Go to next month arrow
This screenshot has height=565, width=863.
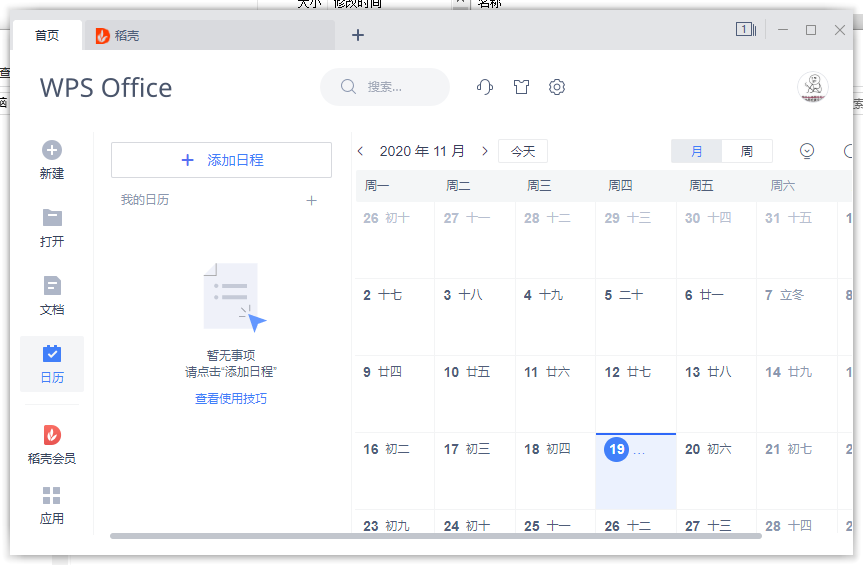[484, 151]
